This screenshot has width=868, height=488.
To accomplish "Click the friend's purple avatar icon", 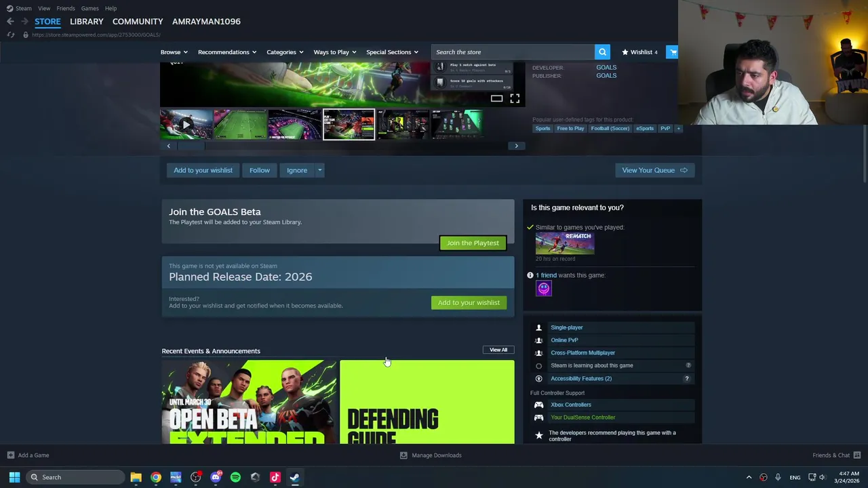I will click(544, 289).
